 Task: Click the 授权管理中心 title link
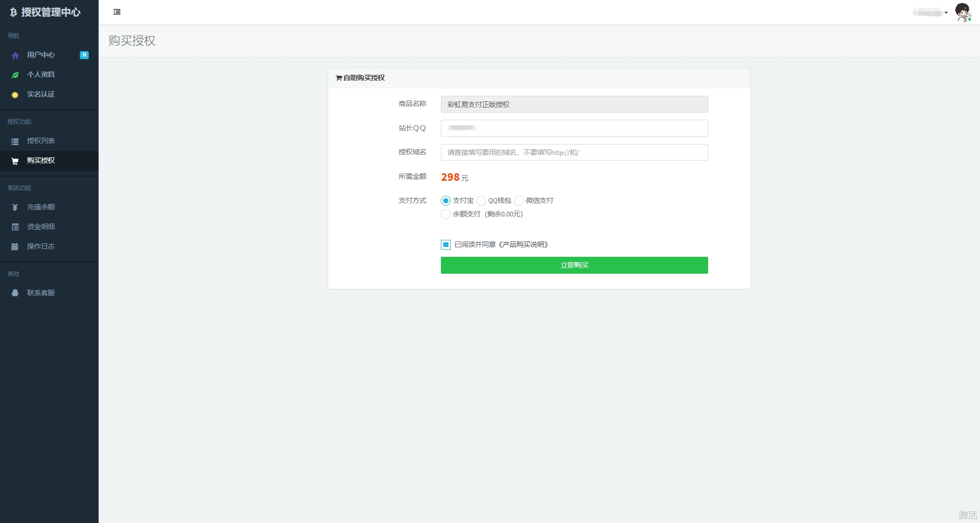[x=51, y=12]
